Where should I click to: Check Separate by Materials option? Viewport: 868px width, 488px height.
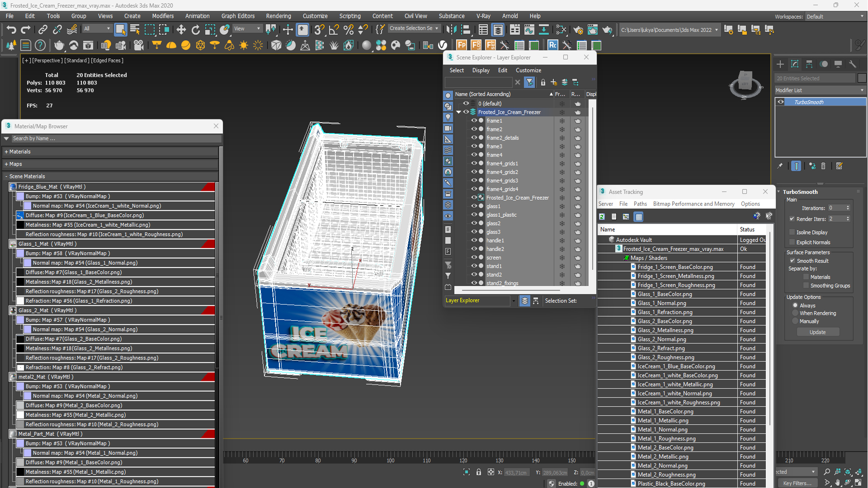click(806, 277)
